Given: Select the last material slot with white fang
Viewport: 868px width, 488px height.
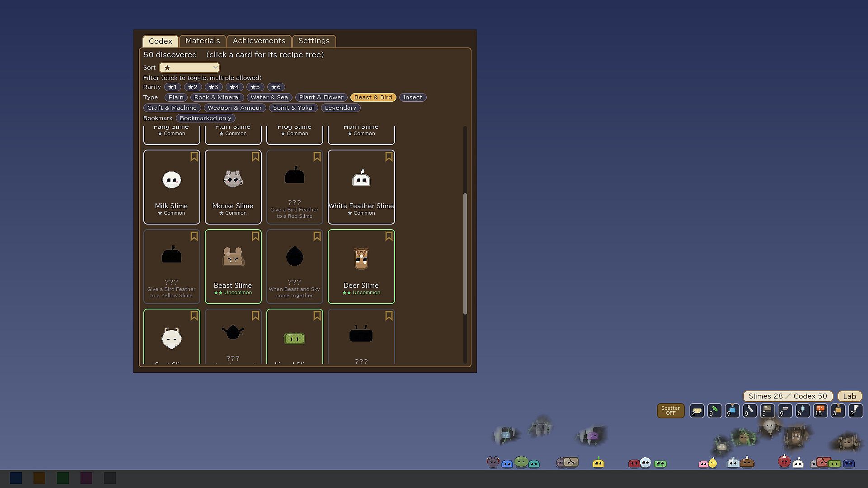Looking at the screenshot, I should coord(855,411).
